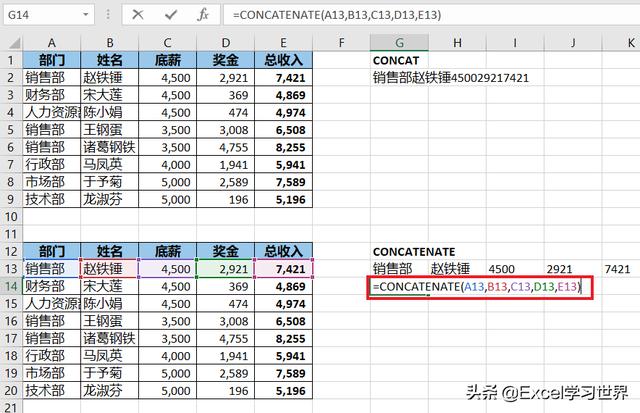Select cell D5 with 3,008

tap(226, 130)
